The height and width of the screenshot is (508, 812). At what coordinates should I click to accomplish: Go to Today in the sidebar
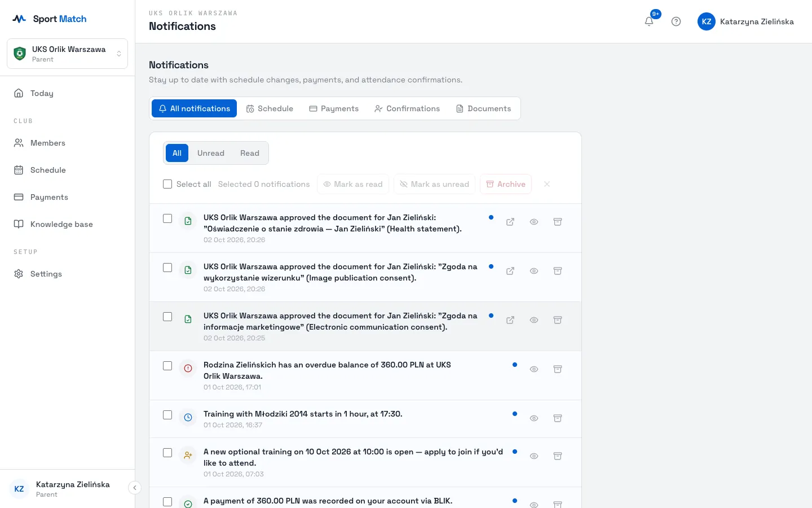coord(67,93)
